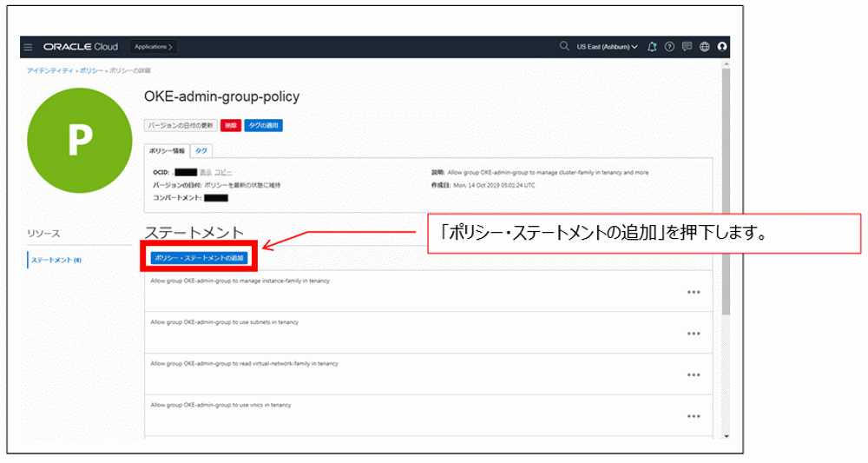The image size is (868, 463).
Task: Open US East (Ashburn) region dropdown
Action: pyautogui.click(x=608, y=47)
